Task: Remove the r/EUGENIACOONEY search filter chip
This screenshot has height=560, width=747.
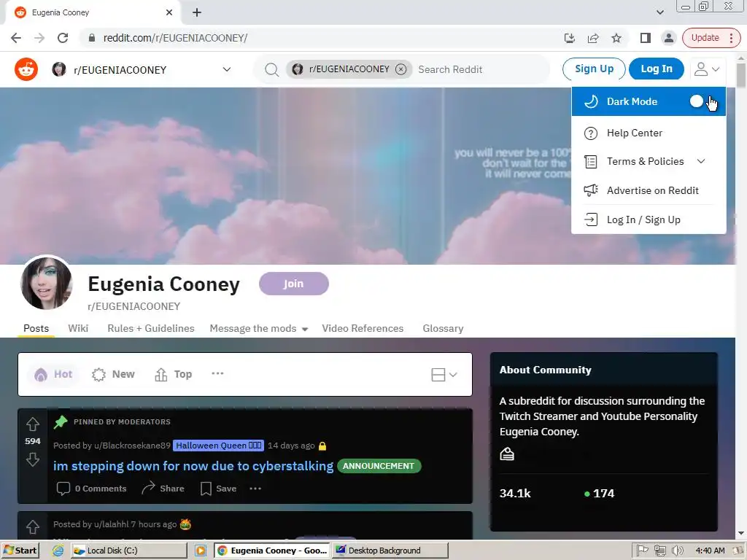Action: coord(401,69)
